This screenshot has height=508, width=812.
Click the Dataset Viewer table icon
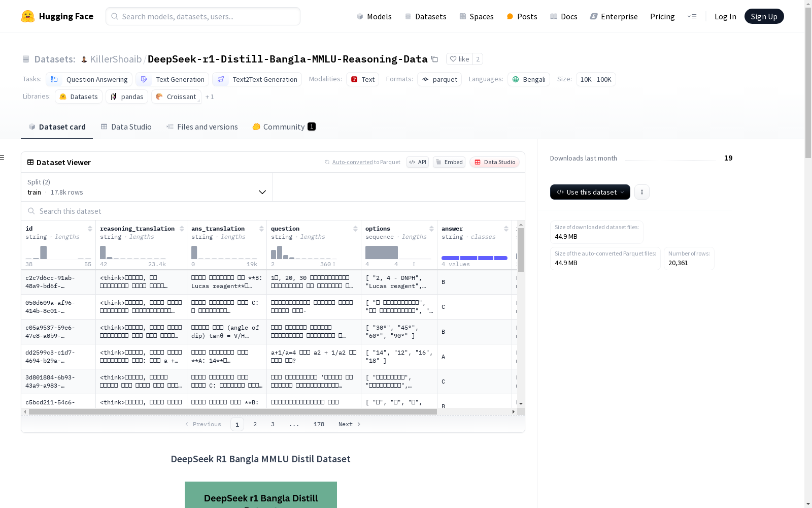[x=30, y=162]
